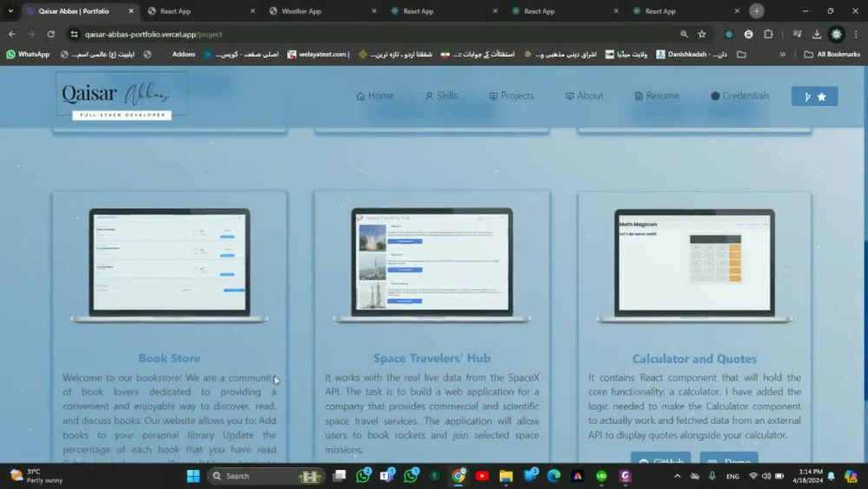The width and height of the screenshot is (868, 489).
Task: Open the Projects nav item
Action: (511, 96)
